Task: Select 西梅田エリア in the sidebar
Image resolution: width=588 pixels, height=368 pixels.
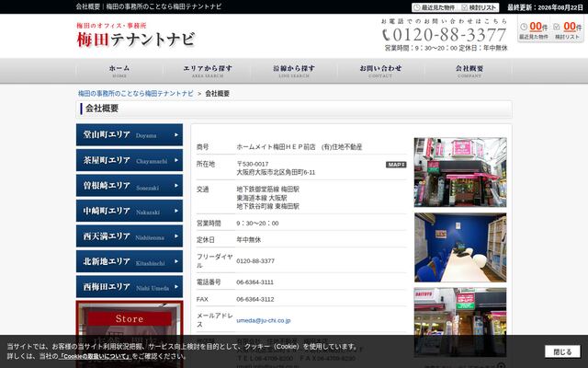Action: coord(130,287)
